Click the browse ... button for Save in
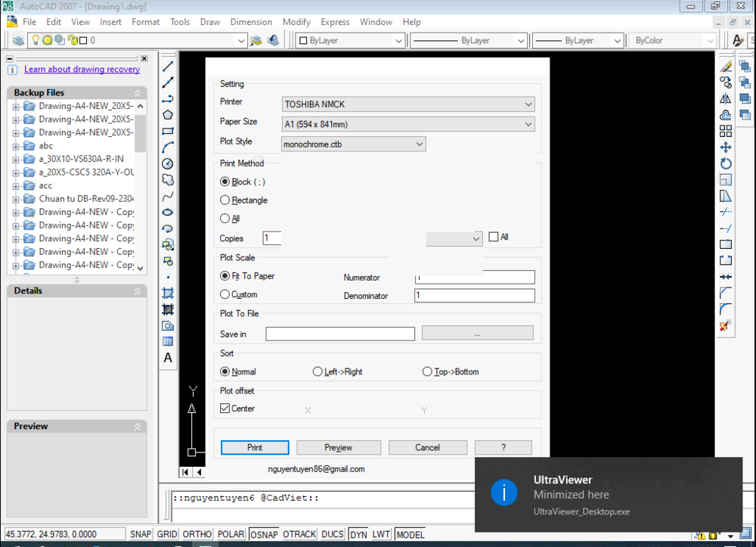Viewport: 756px width, 547px height. click(x=477, y=334)
